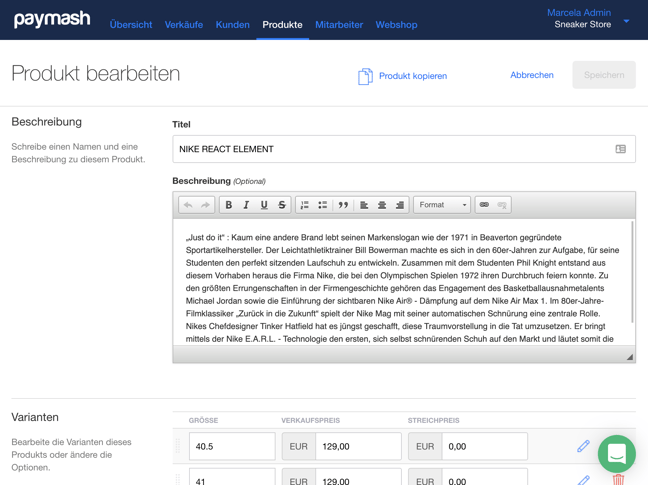Screen dimensions: 648x485
Task: Click the Speichern button
Action: 604,75
